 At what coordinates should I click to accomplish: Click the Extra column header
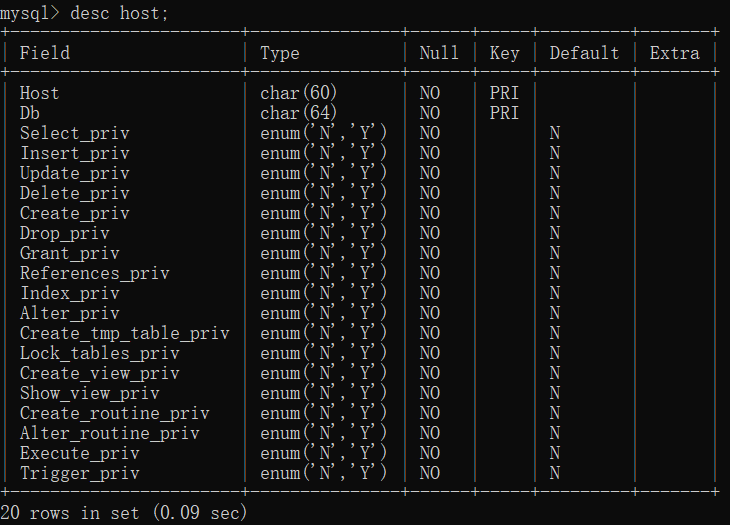click(x=675, y=53)
